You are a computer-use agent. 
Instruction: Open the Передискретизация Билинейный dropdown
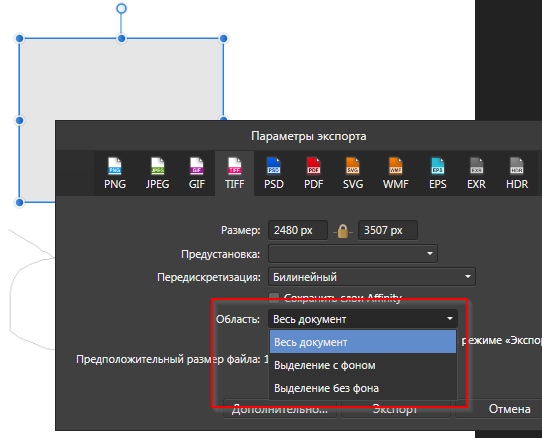point(372,277)
